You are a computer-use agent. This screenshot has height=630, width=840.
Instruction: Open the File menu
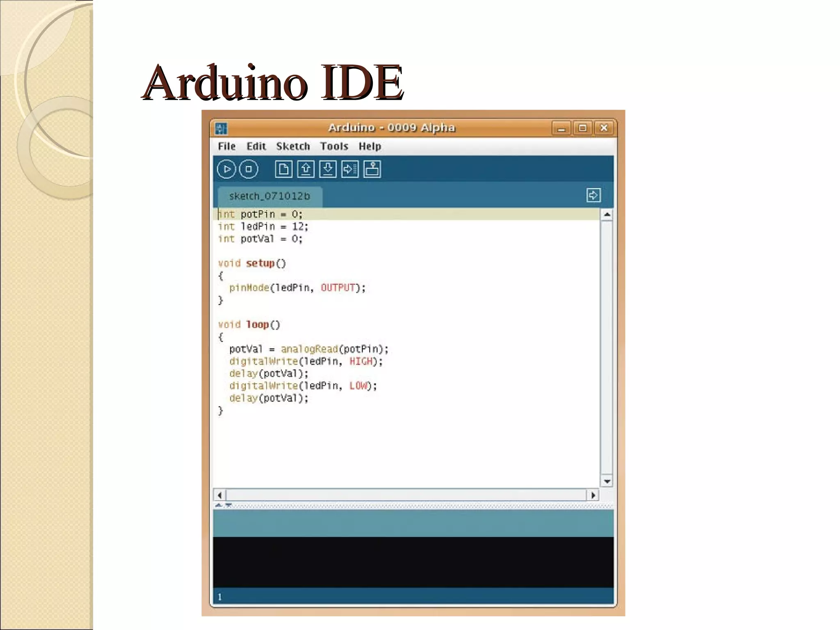[227, 146]
